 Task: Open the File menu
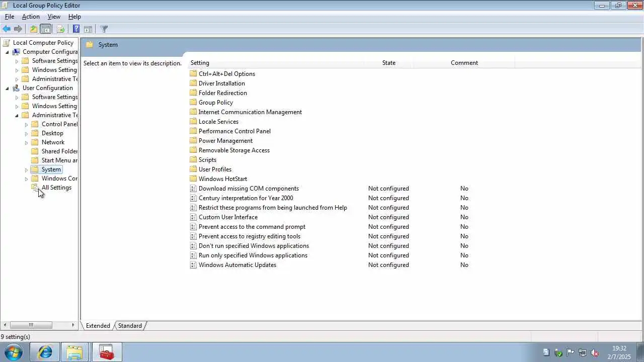click(x=10, y=17)
